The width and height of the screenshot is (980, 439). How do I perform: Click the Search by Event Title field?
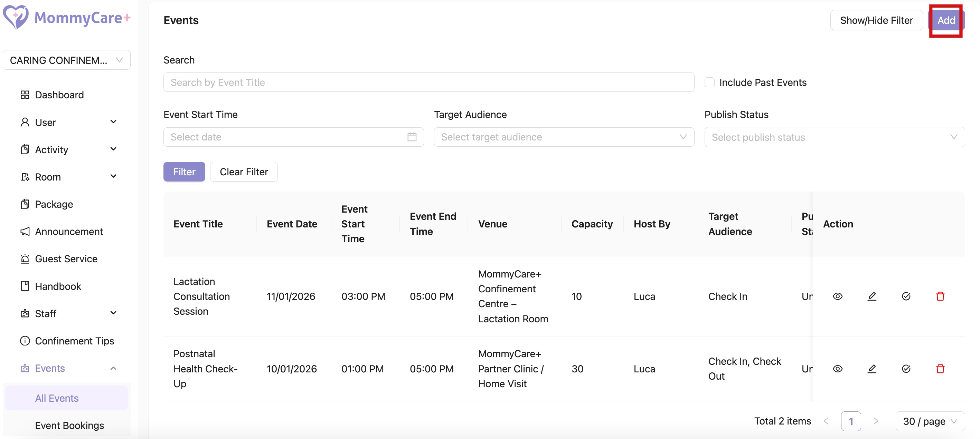click(x=429, y=82)
